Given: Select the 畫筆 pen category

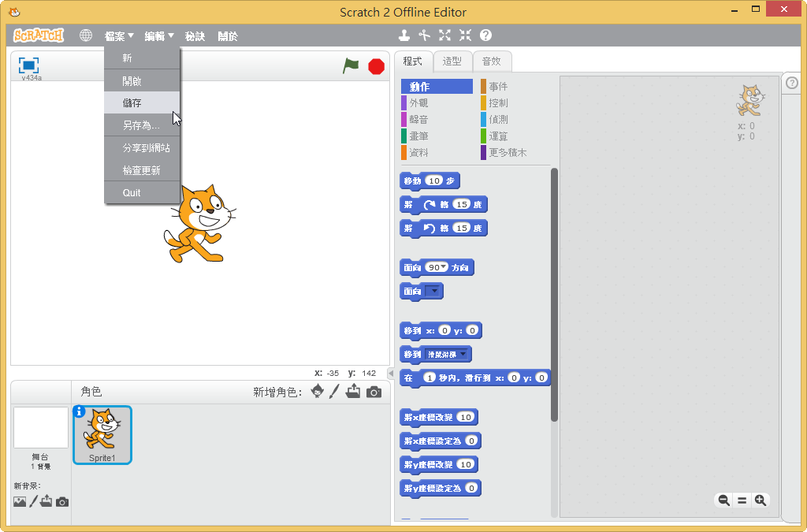Looking at the screenshot, I should click(437, 136).
